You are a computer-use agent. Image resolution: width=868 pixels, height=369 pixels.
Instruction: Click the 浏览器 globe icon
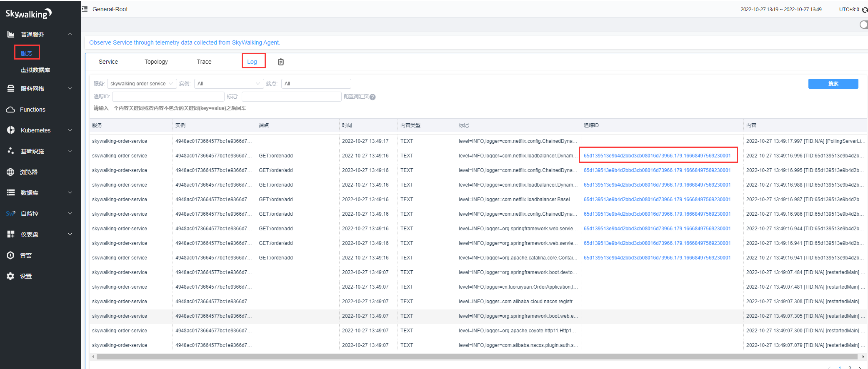click(10, 172)
